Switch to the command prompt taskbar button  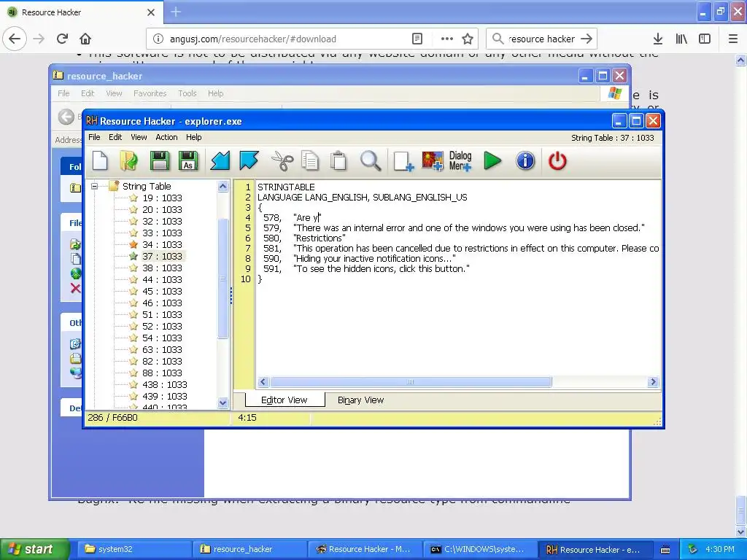480,550
